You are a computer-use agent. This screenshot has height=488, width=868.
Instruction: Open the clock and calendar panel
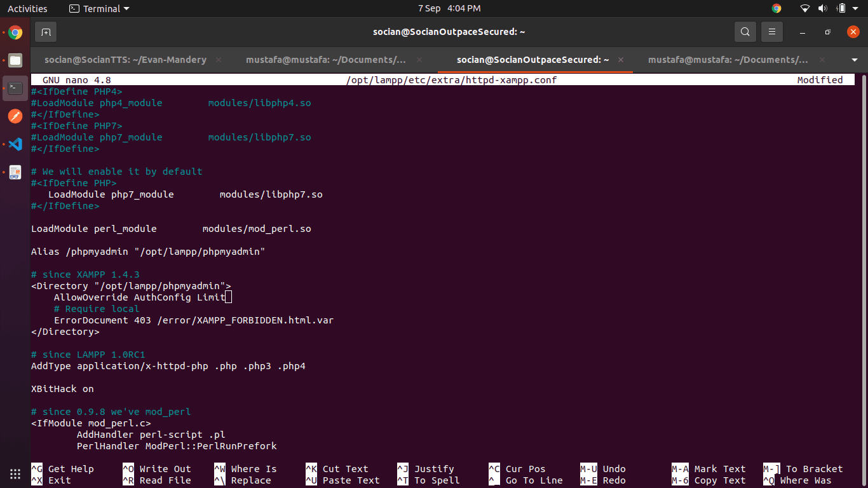click(x=449, y=8)
